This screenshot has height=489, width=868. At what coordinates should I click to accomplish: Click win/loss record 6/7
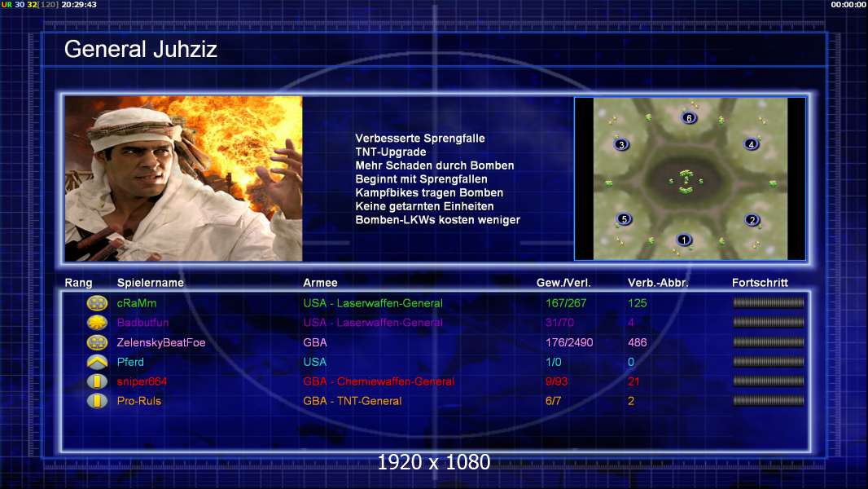(553, 401)
